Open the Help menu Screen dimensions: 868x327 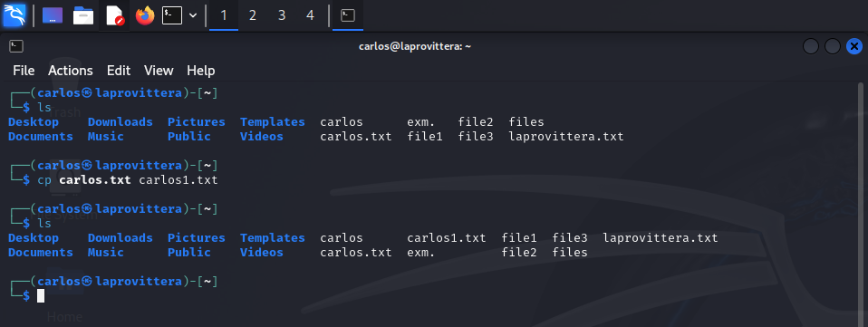201,71
